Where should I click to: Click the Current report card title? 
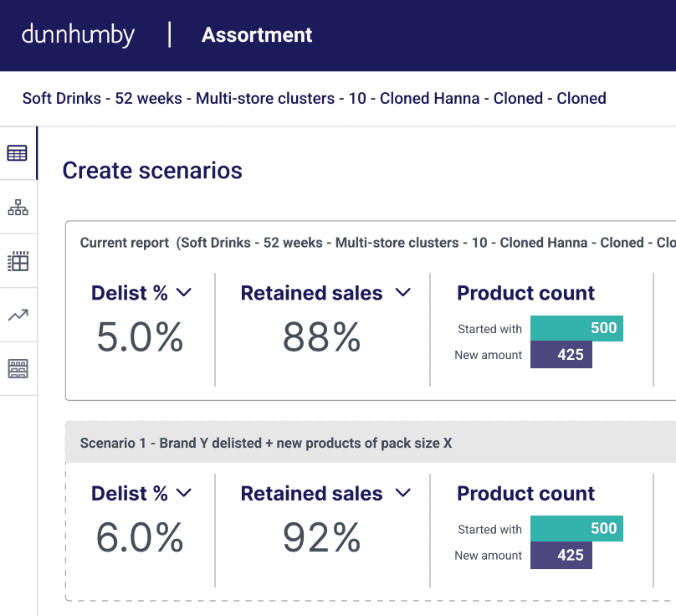coord(124,243)
